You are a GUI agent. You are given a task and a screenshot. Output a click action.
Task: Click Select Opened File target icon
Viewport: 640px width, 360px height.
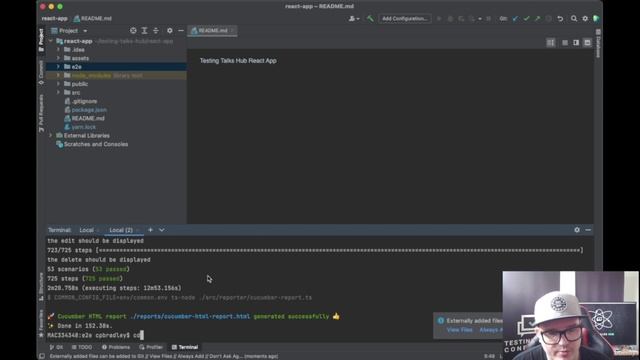pos(133,31)
